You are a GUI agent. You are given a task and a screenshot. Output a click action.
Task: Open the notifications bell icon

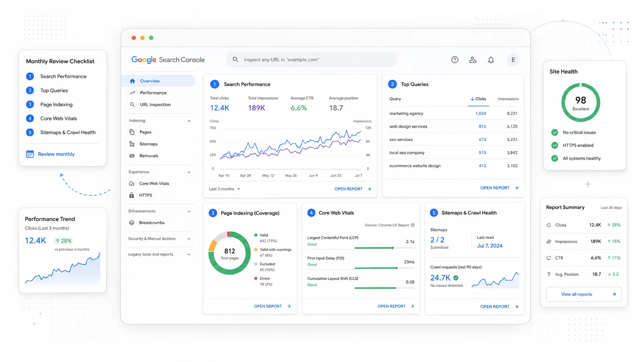[x=491, y=60]
